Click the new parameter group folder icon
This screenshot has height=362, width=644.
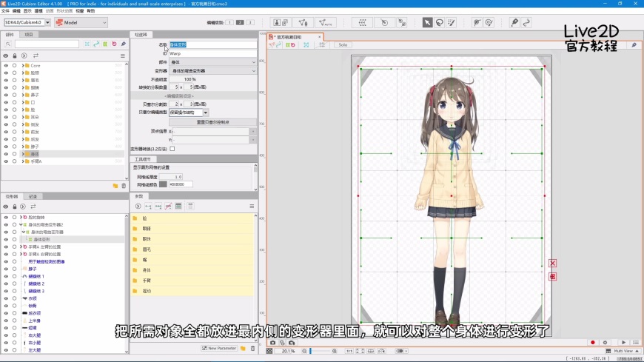[x=243, y=349]
